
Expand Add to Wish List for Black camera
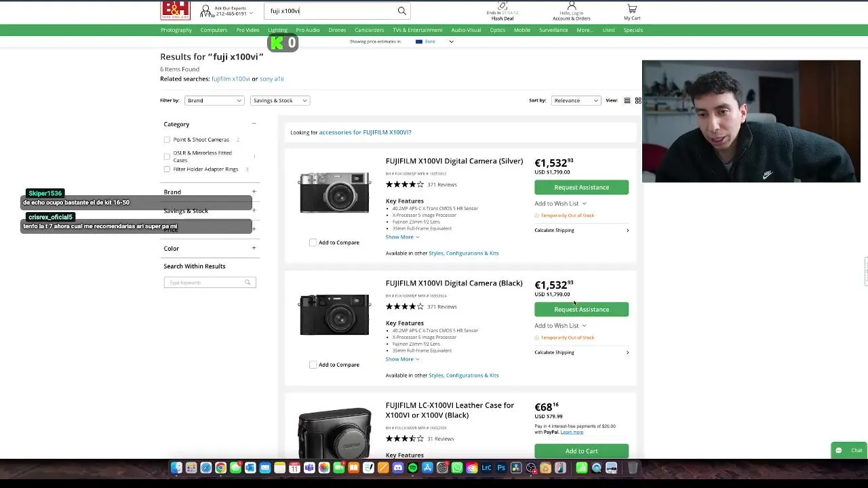(560, 325)
